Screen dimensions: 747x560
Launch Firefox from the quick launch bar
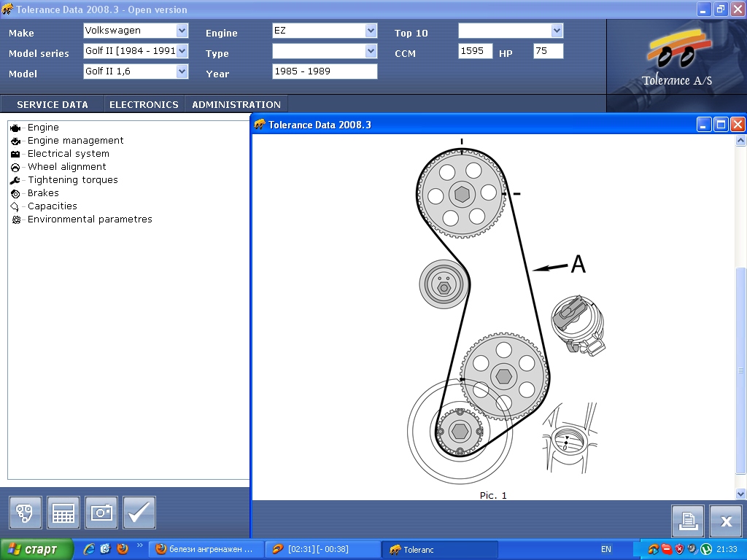point(122,549)
